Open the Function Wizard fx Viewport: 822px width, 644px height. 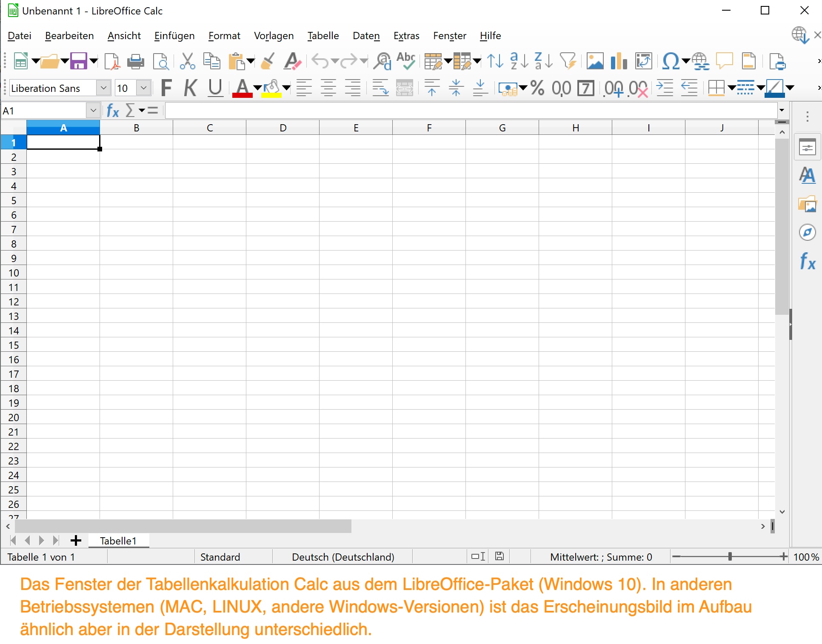(x=113, y=111)
